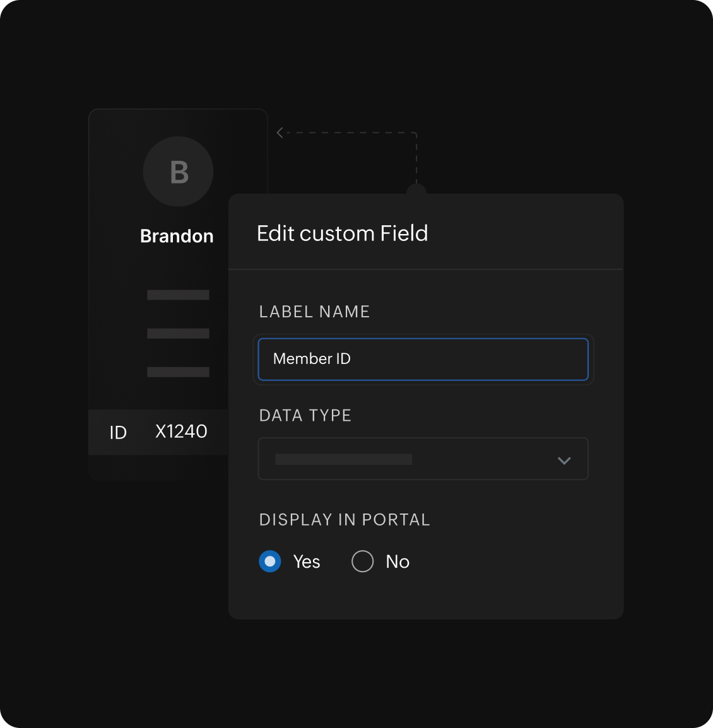Select the X1240 ID value
This screenshot has height=728, width=713.
pyautogui.click(x=181, y=432)
